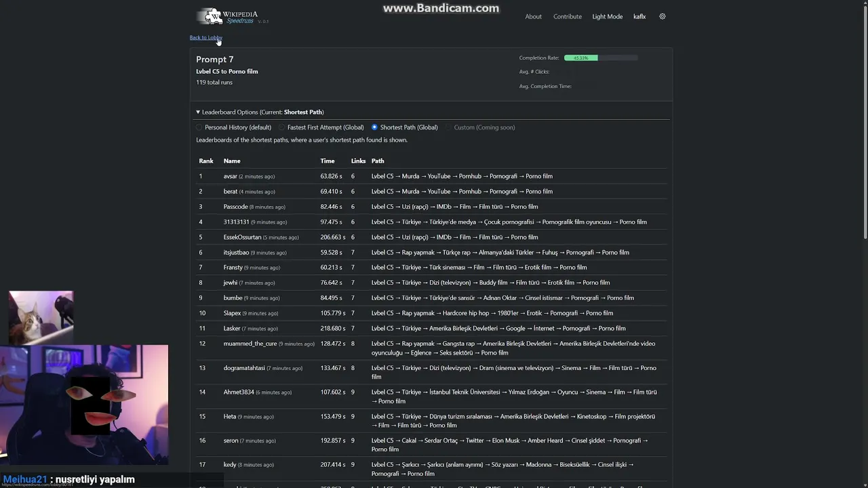The width and height of the screenshot is (868, 488).
Task: Click the Name column header
Action: 232,161
